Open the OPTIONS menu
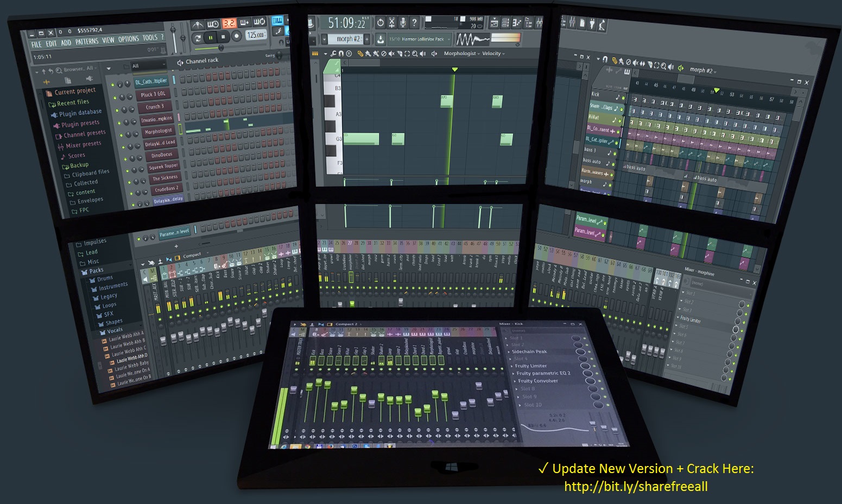The image size is (842, 504). point(129,39)
